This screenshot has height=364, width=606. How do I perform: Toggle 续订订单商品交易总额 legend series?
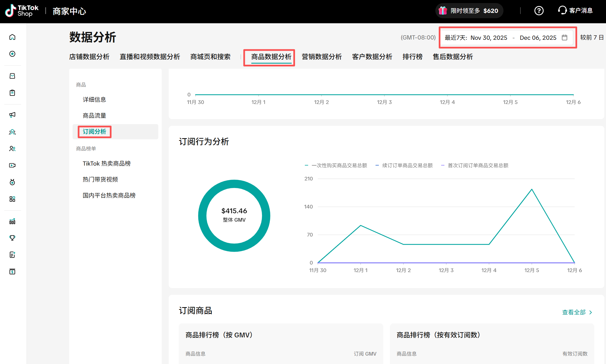point(404,165)
